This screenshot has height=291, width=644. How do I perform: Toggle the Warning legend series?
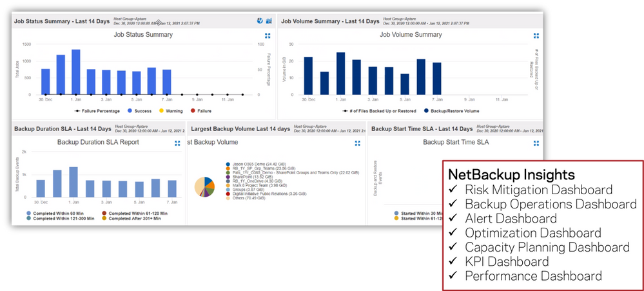[170, 111]
